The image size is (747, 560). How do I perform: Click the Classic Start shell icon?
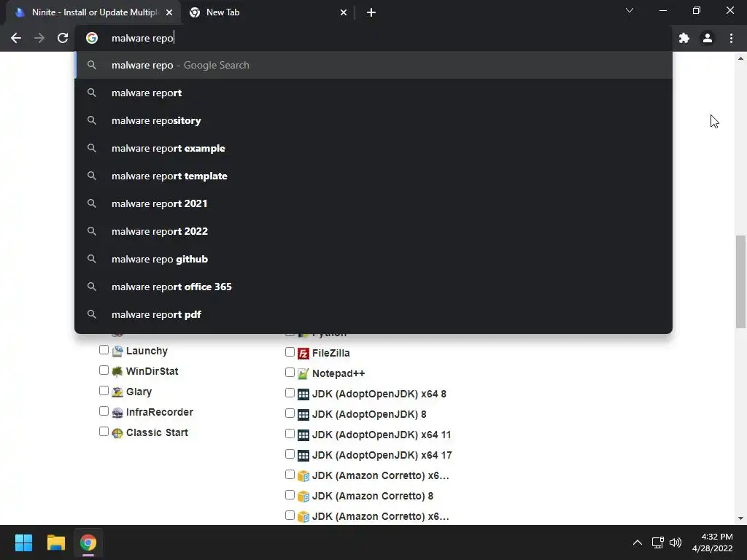pos(117,433)
